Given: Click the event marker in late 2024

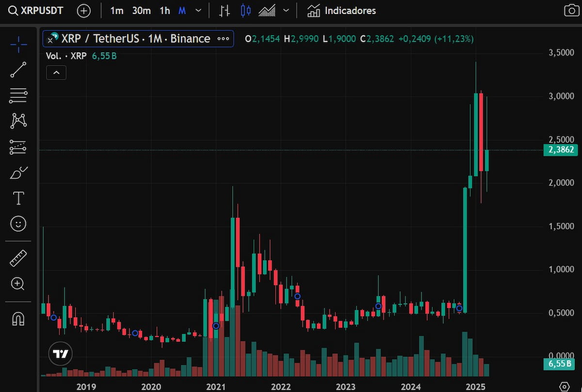Looking at the screenshot, I should tap(459, 308).
